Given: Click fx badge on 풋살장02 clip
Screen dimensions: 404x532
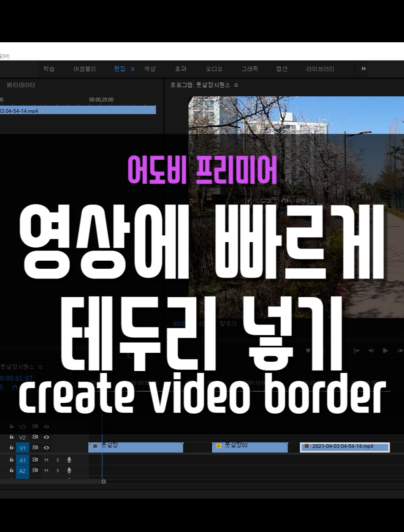Looking at the screenshot, I should pyautogui.click(x=219, y=446).
